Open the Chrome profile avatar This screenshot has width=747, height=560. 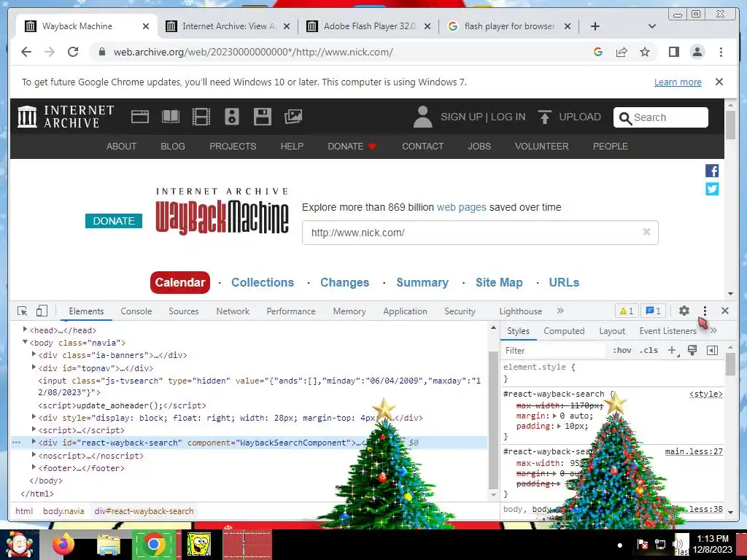(x=697, y=52)
